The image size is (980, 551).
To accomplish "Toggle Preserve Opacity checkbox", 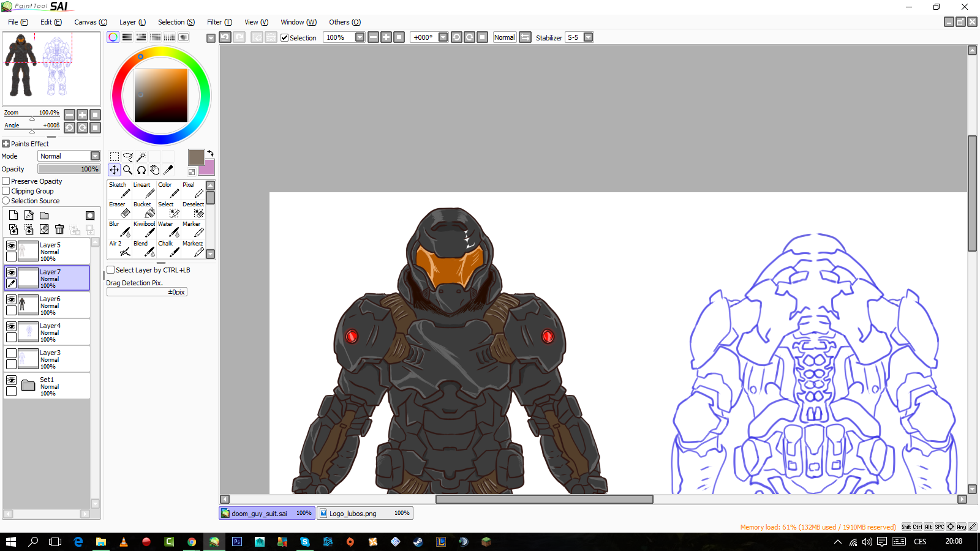I will [x=6, y=181].
